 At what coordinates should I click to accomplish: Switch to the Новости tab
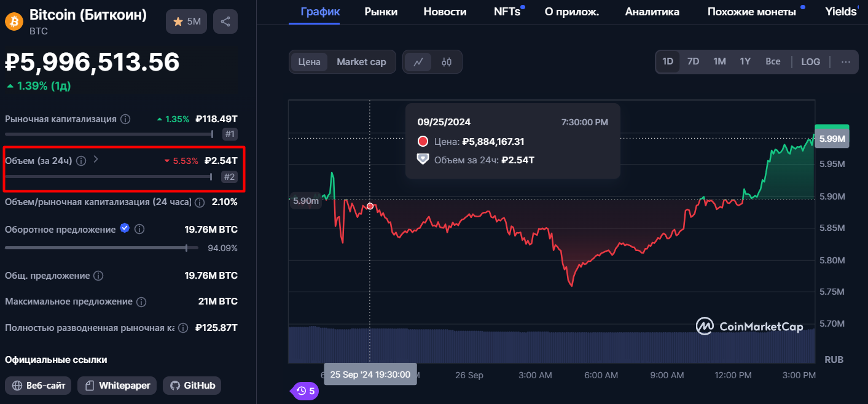click(x=445, y=12)
